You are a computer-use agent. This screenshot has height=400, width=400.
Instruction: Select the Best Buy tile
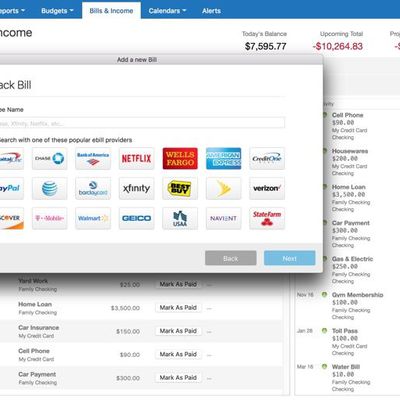coord(180,189)
